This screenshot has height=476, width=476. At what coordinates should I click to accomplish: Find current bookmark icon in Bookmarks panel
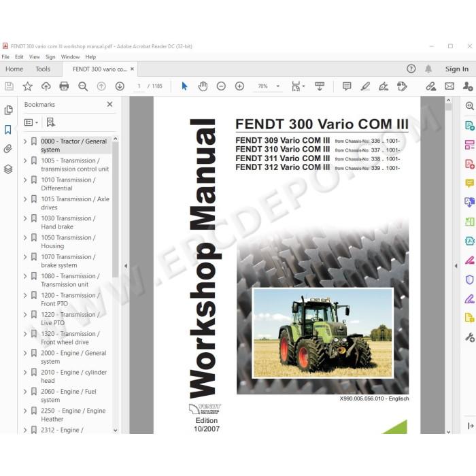point(50,122)
